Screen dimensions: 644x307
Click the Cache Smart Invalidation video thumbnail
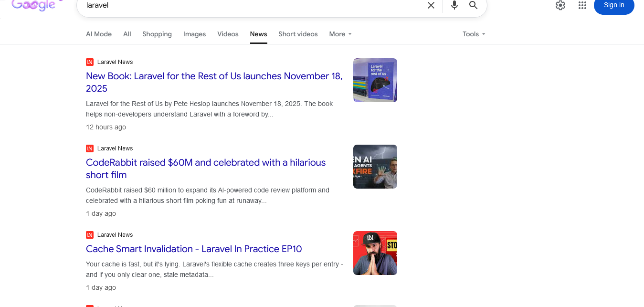(x=375, y=253)
